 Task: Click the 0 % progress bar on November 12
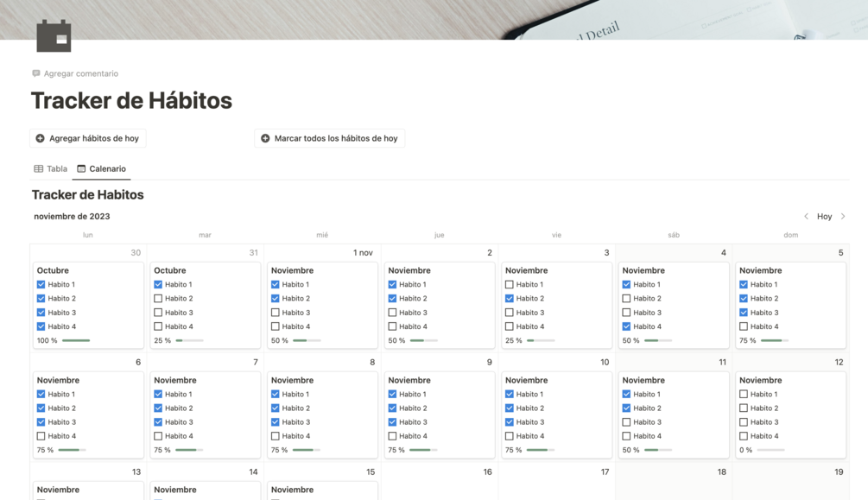[770, 450]
